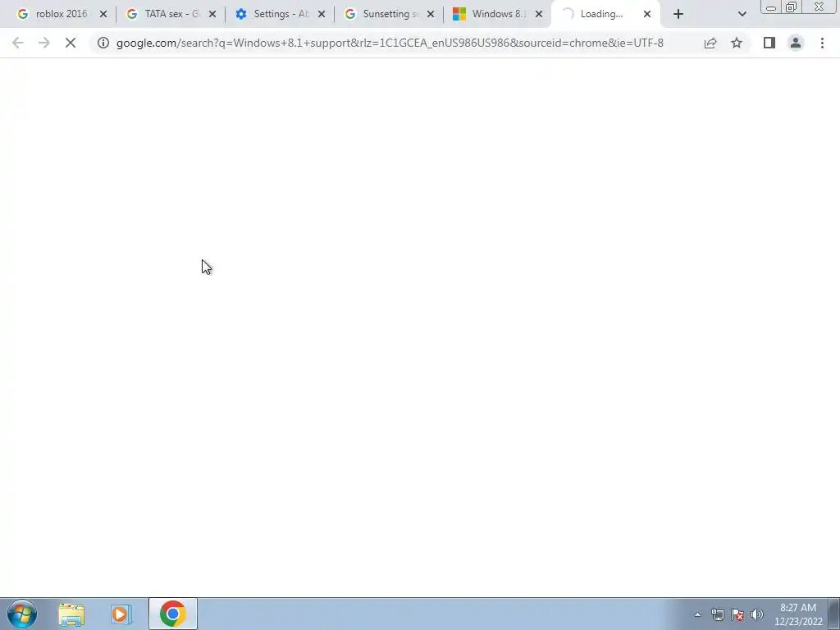The height and width of the screenshot is (630, 840).
Task: Close the Chrome window
Action: pyautogui.click(x=819, y=7)
